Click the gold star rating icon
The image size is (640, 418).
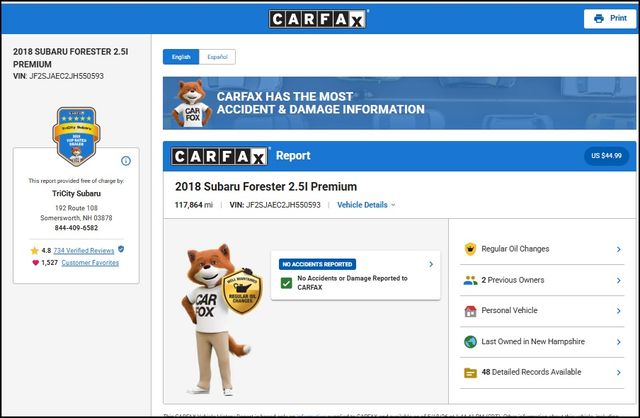[x=35, y=251]
